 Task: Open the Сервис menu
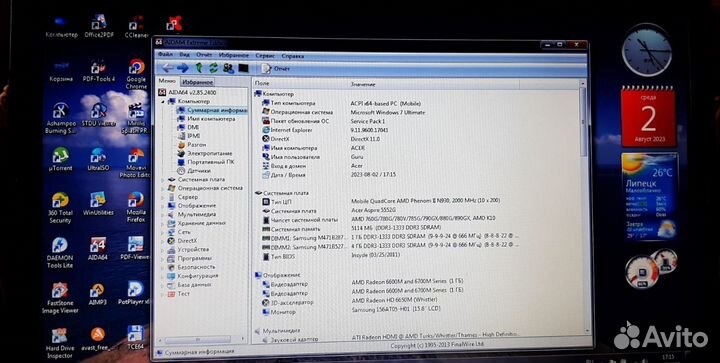coord(265,56)
